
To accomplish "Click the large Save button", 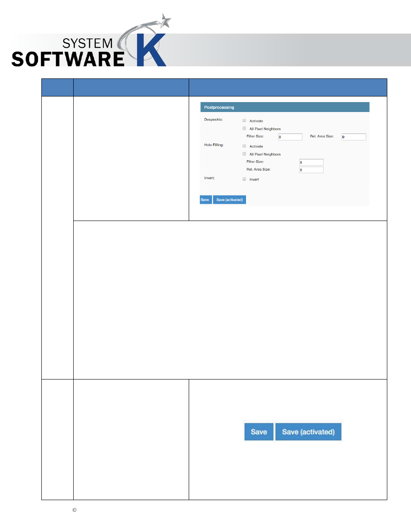I will [x=259, y=432].
